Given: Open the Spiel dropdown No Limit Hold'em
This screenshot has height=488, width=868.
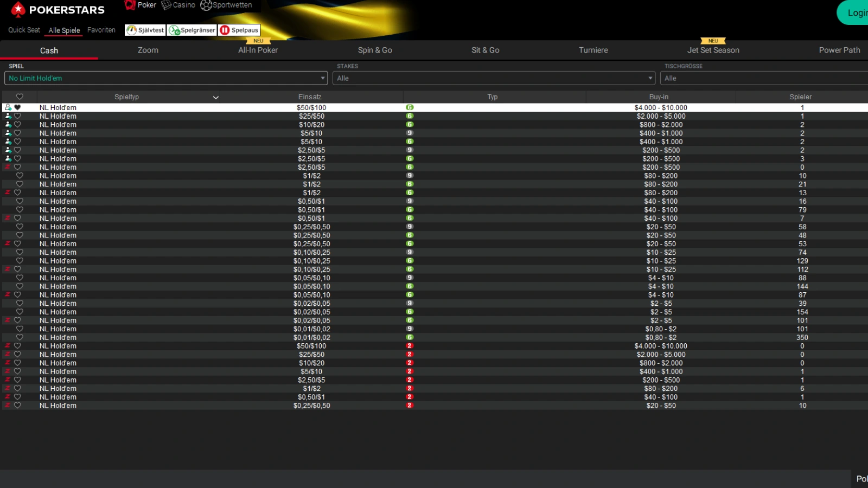Looking at the screenshot, I should [166, 78].
